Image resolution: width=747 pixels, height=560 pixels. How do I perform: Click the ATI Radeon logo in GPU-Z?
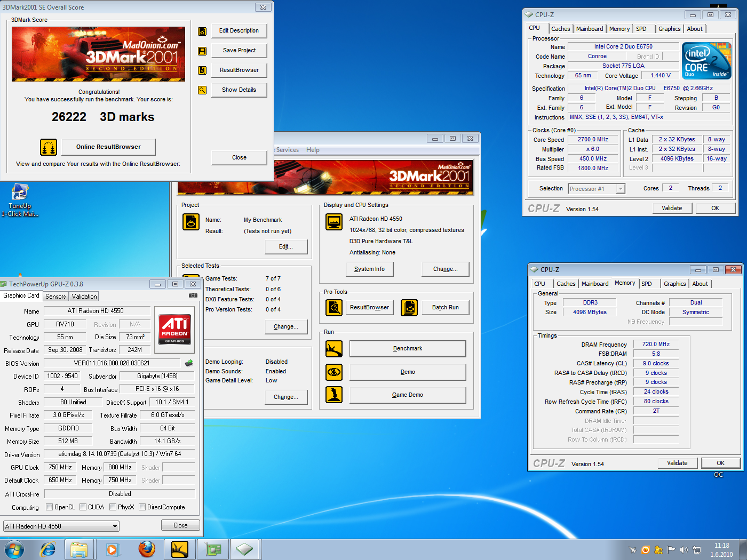[175, 329]
